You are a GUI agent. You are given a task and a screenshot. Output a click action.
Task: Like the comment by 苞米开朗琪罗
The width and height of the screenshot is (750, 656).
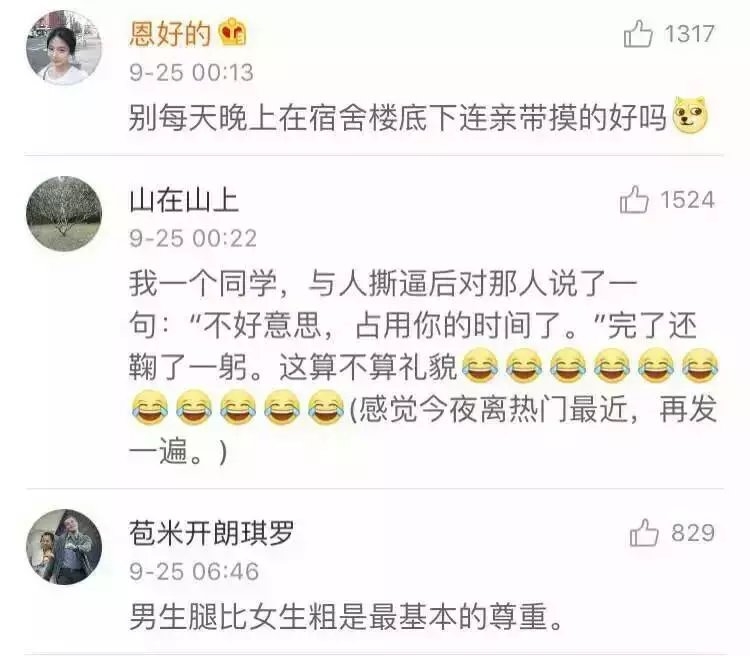pyautogui.click(x=644, y=533)
